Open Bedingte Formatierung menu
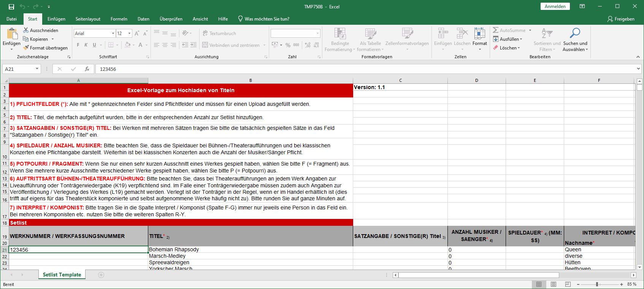The height and width of the screenshot is (289, 644). pyautogui.click(x=340, y=40)
